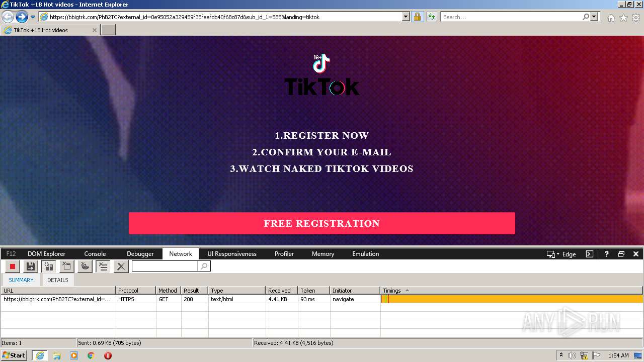Close the 'TikTok +18 Hot videos' tab
Image resolution: width=644 pixels, height=362 pixels.
click(x=94, y=30)
